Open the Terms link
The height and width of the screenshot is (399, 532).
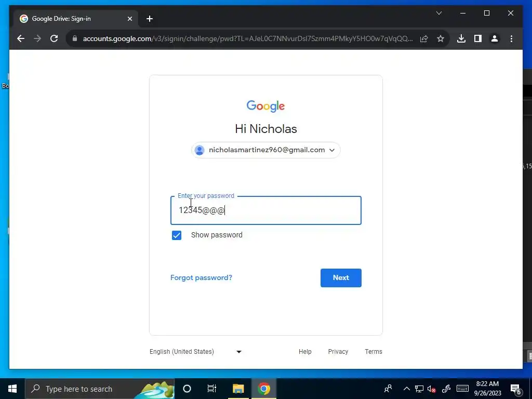374,352
